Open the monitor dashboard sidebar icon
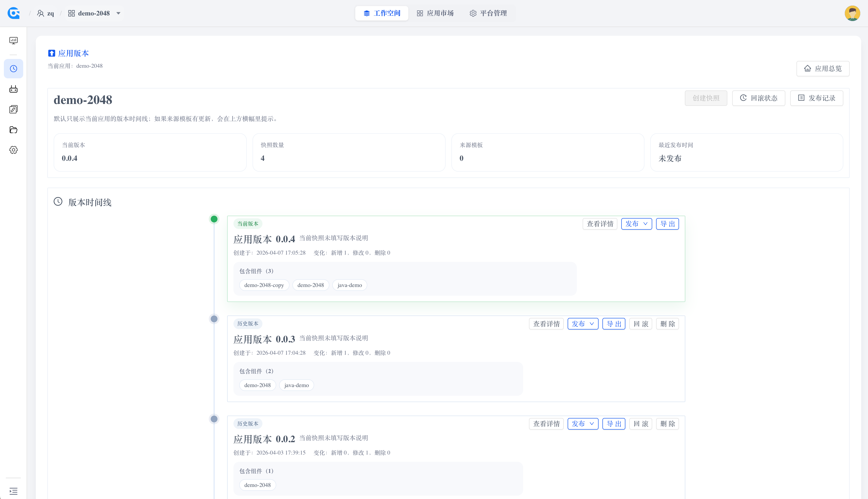 13,40
